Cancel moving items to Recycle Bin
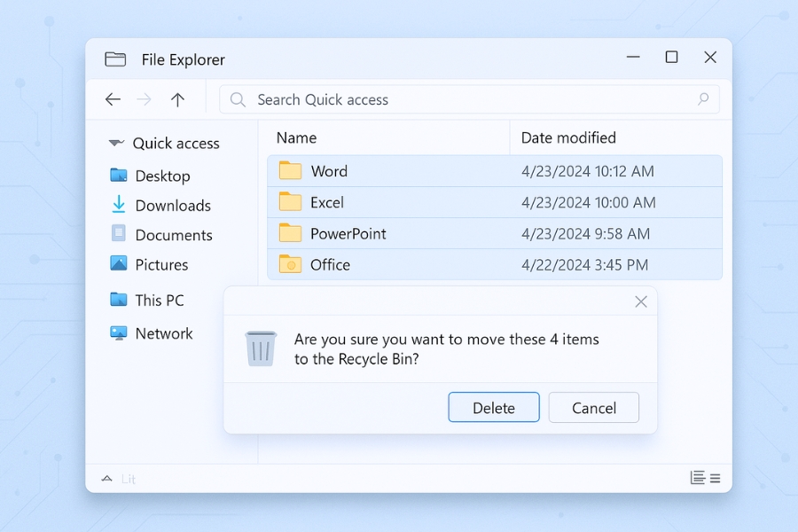 click(593, 407)
